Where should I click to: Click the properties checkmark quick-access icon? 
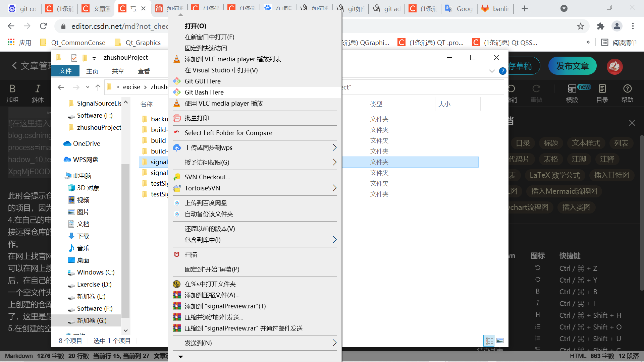coord(74,58)
